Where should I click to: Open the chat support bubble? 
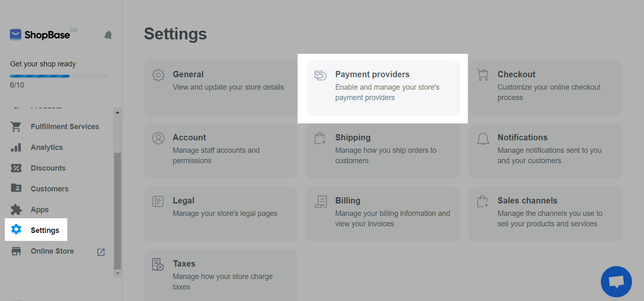click(616, 282)
